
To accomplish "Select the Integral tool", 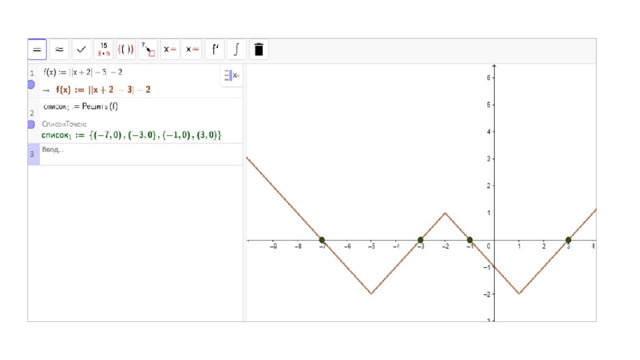I will pos(236,50).
